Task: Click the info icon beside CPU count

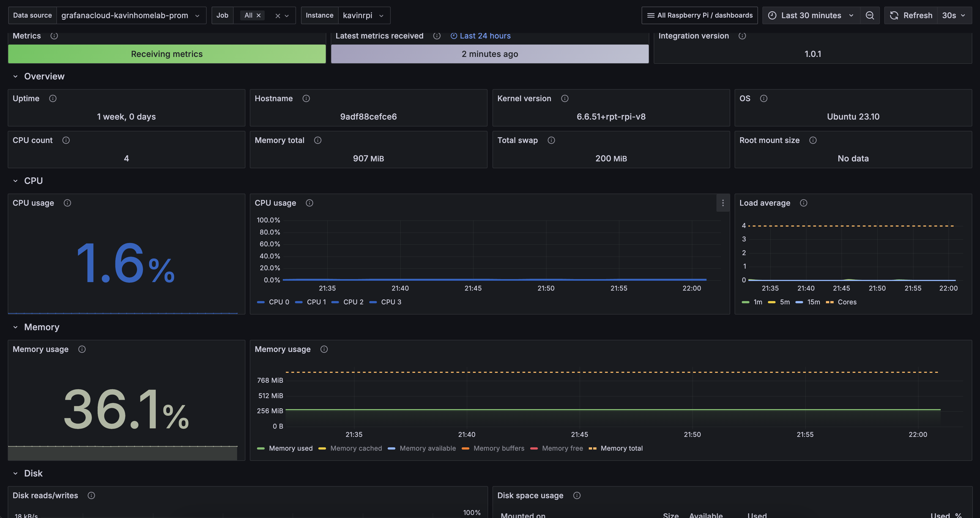Action: [x=66, y=140]
